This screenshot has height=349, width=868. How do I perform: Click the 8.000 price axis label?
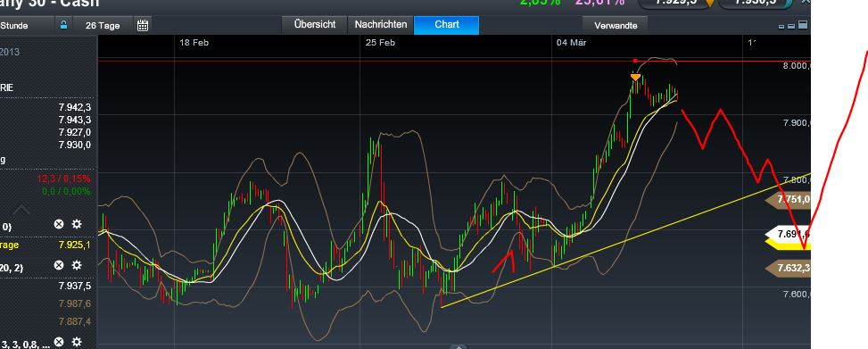pos(797,66)
